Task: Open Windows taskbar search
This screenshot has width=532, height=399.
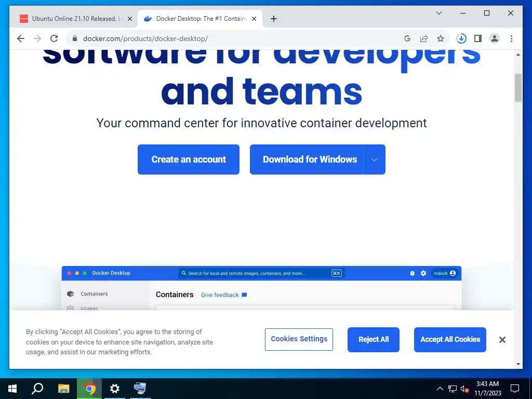Action: pos(37,389)
